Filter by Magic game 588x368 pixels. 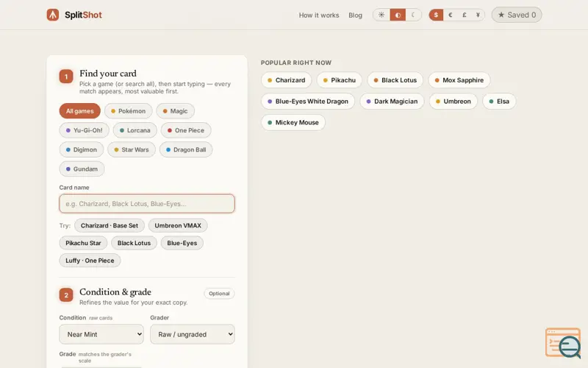pos(175,111)
